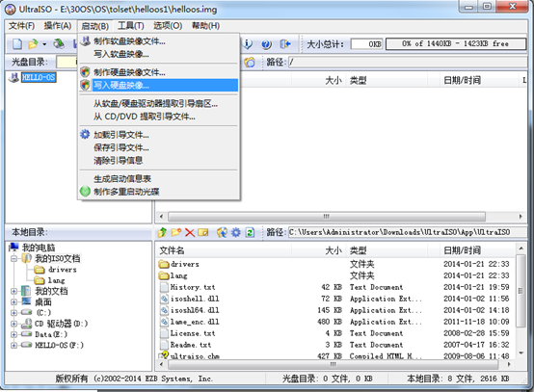Click upper pane 类型 column header
534x392 pixels.
click(387, 81)
